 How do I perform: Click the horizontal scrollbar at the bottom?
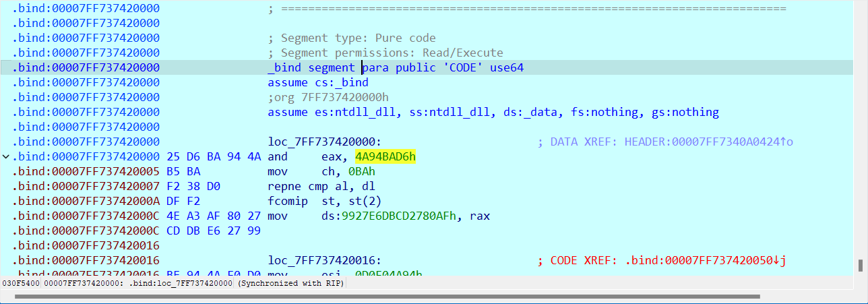387,297
